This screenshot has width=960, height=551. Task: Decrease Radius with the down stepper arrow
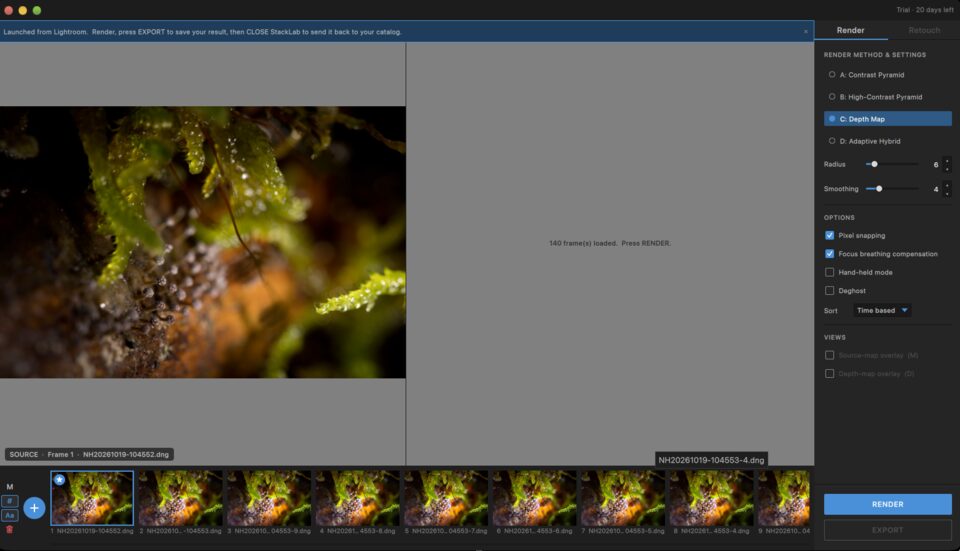[947, 168]
